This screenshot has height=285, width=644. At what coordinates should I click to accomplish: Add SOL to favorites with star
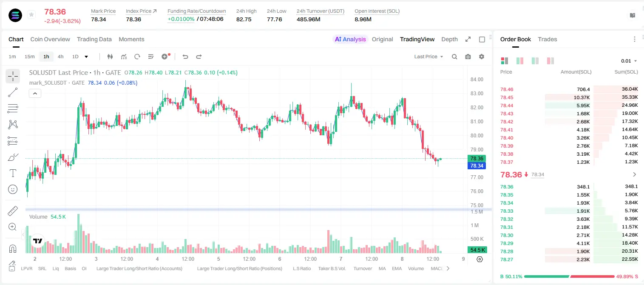[x=31, y=15]
